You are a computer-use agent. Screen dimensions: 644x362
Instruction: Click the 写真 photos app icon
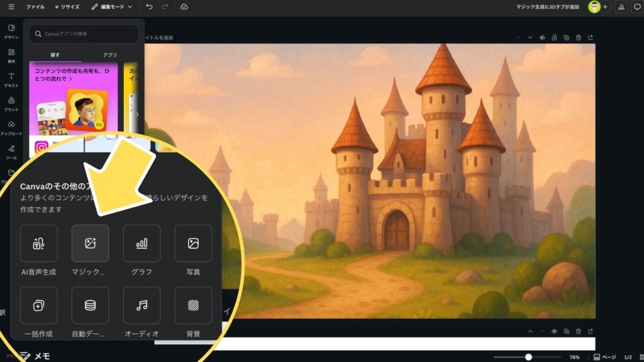tap(193, 243)
